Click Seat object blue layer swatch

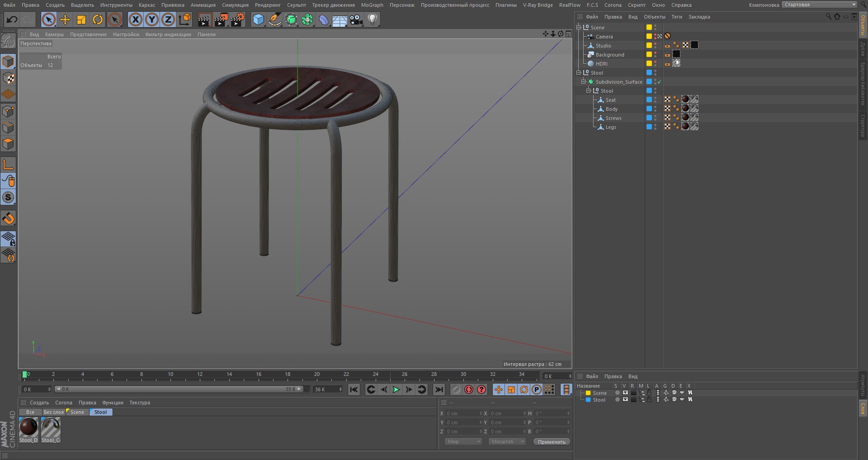pyautogui.click(x=649, y=100)
